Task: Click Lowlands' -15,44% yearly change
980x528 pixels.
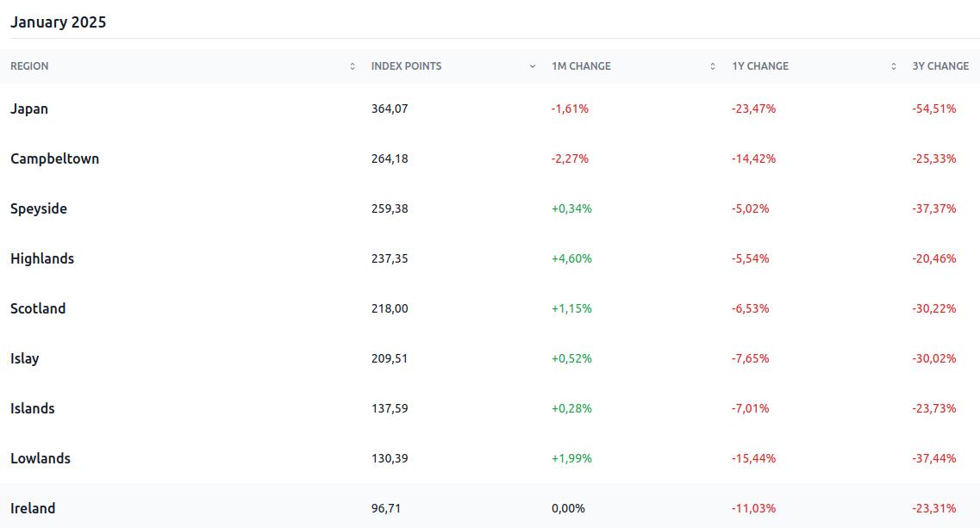Action: tap(753, 458)
